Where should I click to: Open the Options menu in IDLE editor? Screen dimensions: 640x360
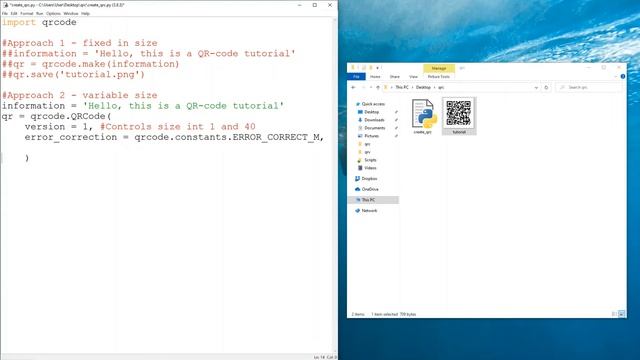click(x=53, y=13)
